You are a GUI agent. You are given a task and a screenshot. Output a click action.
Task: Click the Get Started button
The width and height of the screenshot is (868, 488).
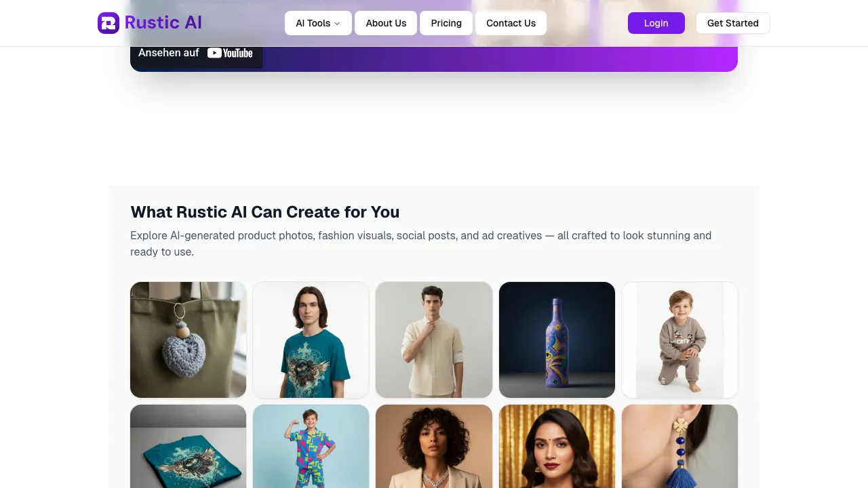732,23
